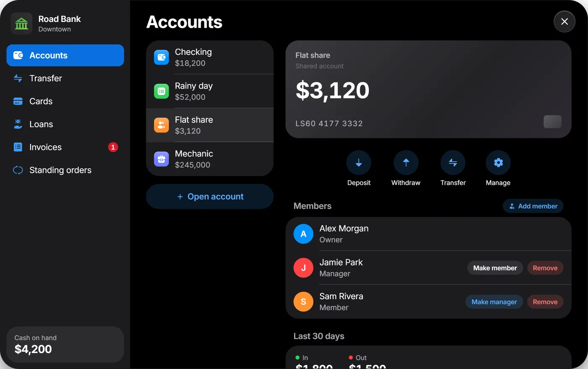The width and height of the screenshot is (588, 369).
Task: Click the arrows icon beside Transfer in sidebar
Action: [x=18, y=78]
